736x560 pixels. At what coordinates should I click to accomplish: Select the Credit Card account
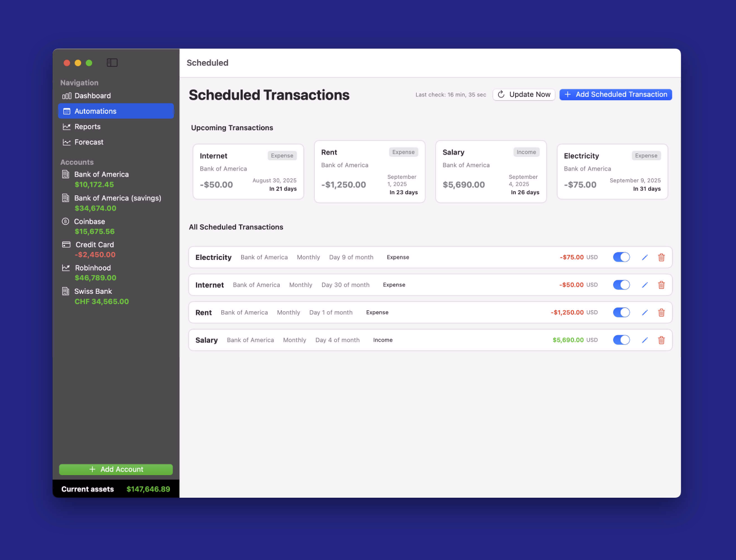point(115,250)
